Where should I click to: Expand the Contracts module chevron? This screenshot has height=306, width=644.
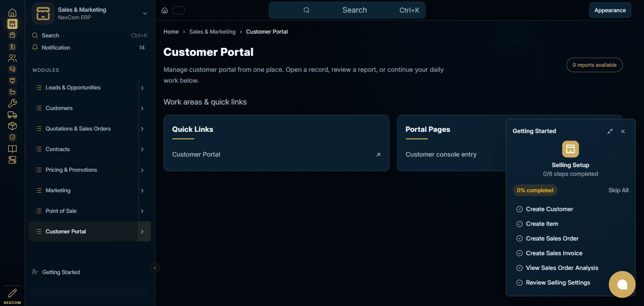142,149
